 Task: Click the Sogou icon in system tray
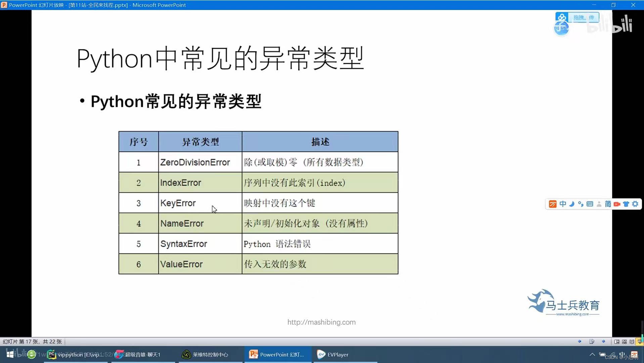[634, 354]
